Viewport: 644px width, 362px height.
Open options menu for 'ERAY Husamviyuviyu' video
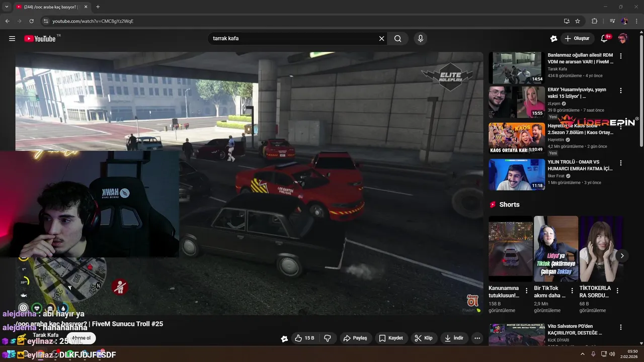[621, 90]
